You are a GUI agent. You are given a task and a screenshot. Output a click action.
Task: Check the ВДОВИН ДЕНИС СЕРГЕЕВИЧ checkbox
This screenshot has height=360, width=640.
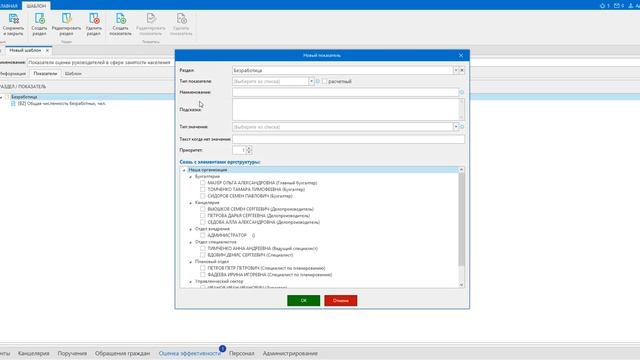pos(202,255)
